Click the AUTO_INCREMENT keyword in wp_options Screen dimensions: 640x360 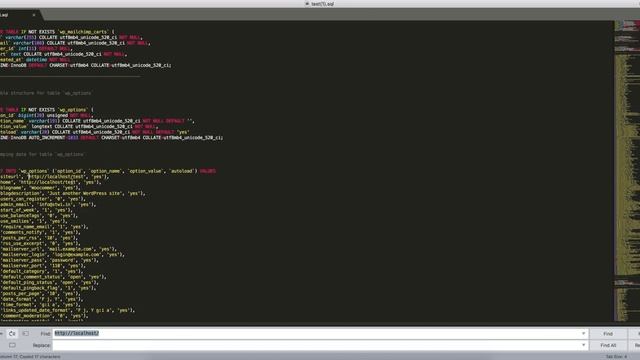point(47,138)
